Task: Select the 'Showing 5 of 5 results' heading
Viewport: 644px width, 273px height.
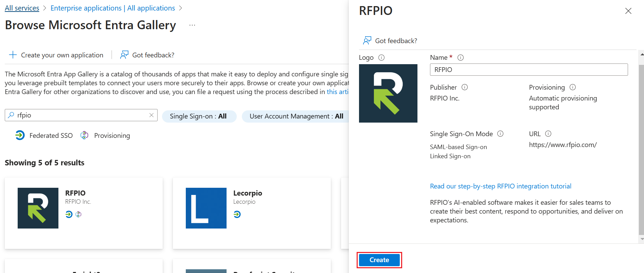Action: coord(44,163)
